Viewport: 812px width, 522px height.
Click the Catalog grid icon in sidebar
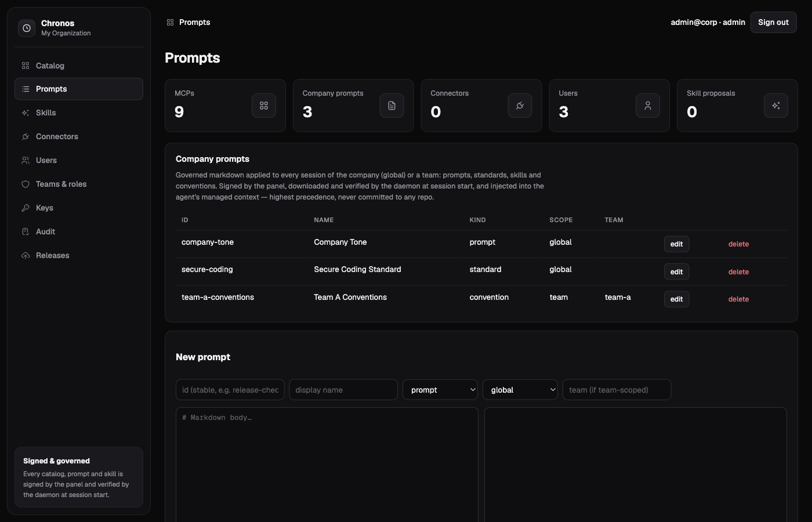tap(26, 66)
